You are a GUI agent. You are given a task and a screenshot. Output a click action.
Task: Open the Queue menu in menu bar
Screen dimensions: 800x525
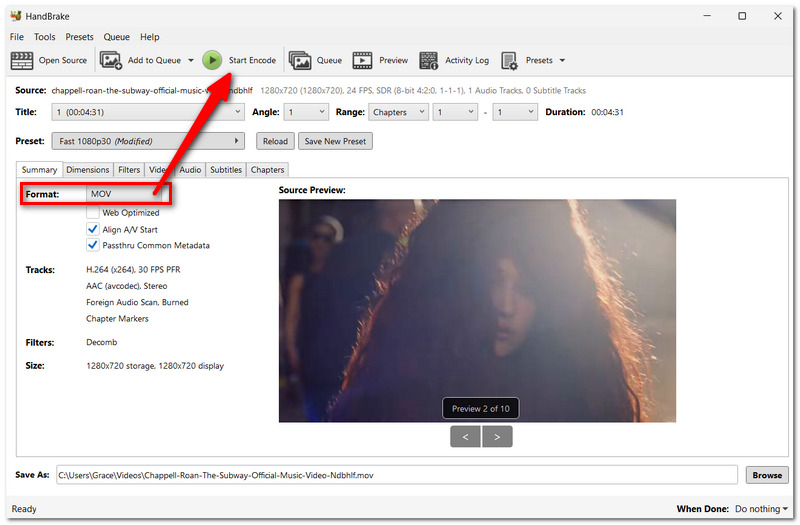click(116, 37)
